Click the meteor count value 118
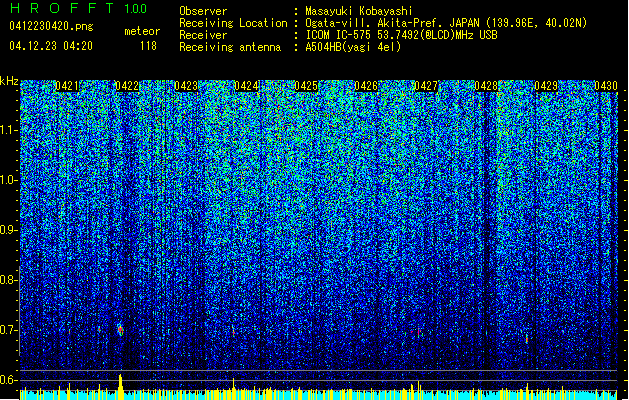629x400 pixels. click(x=148, y=46)
